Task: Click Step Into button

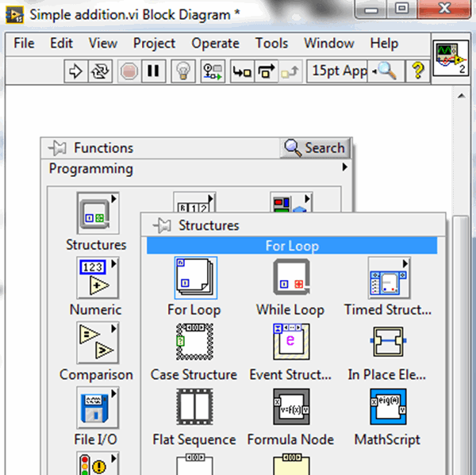Action: (x=242, y=71)
